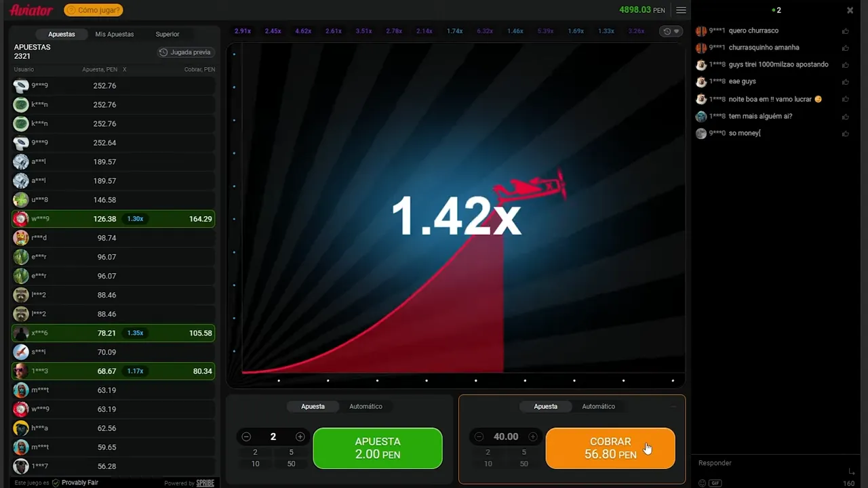This screenshot has height=488, width=868.
Task: Like the 'so money[' chat message
Action: click(x=845, y=134)
